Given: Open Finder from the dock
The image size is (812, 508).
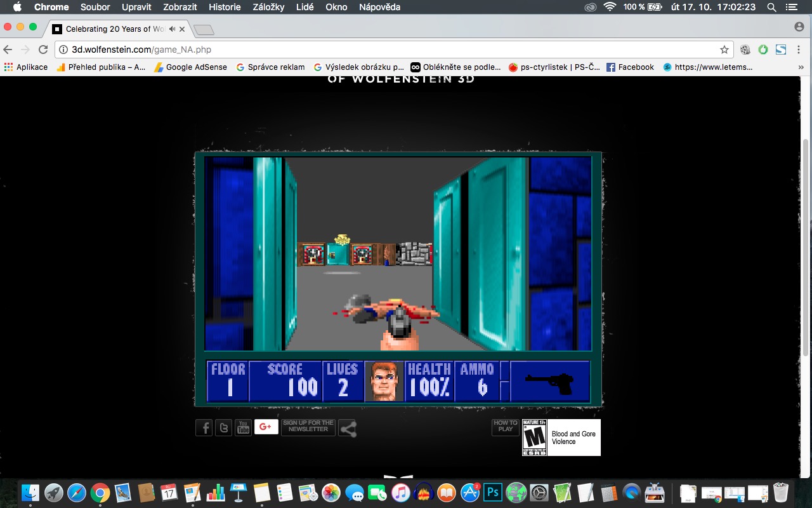Looking at the screenshot, I should point(30,492).
